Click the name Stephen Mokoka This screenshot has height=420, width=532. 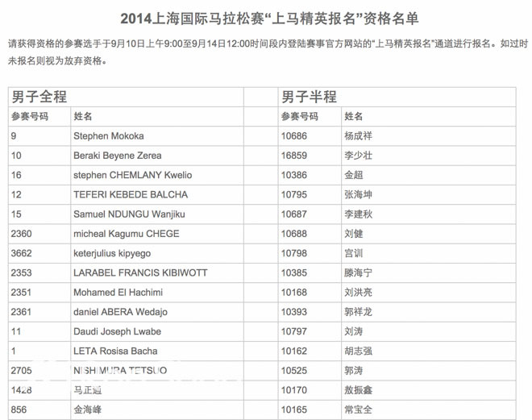(x=108, y=136)
